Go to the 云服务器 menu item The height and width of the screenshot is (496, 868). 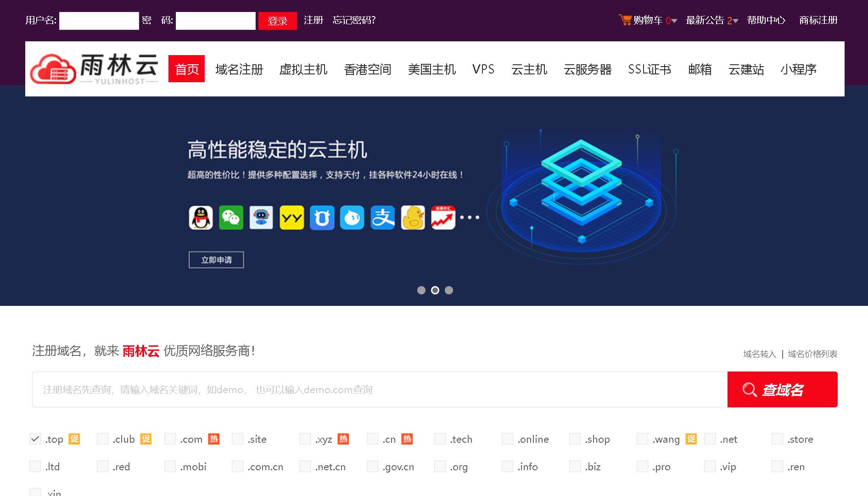tap(588, 69)
